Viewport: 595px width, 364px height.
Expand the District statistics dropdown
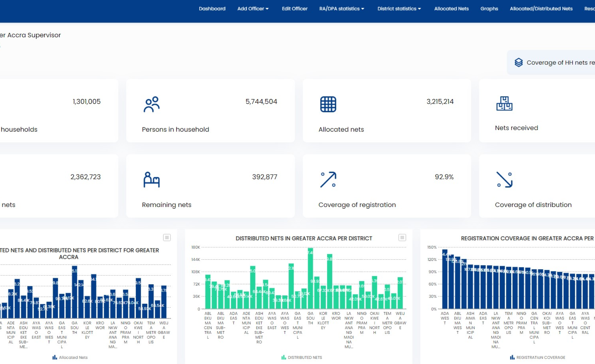[399, 9]
